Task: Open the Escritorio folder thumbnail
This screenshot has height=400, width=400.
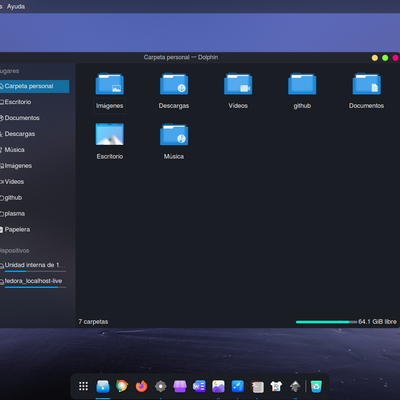Action: [x=110, y=134]
